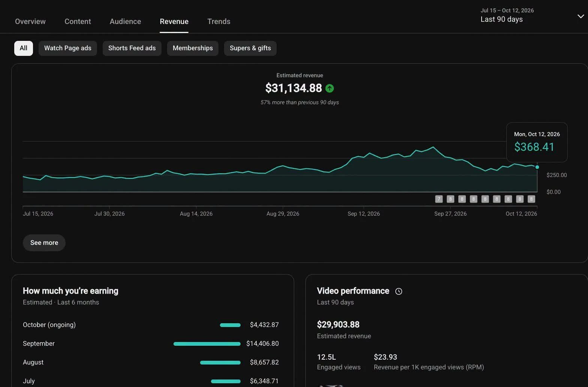Click the $4,432.87 October amount
Image resolution: width=588 pixels, height=387 pixels.
click(x=264, y=325)
